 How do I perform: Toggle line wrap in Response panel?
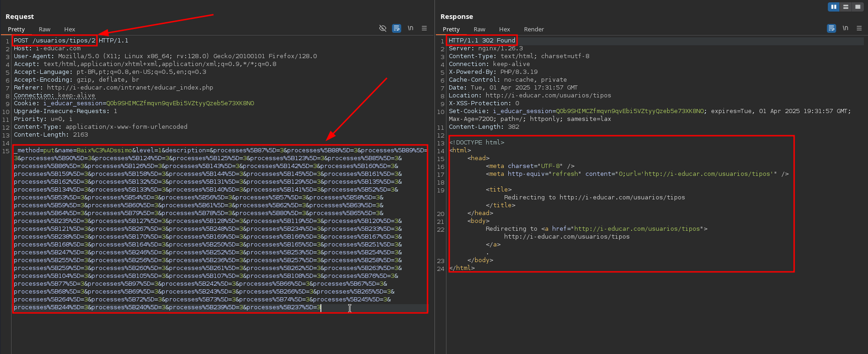coord(831,28)
